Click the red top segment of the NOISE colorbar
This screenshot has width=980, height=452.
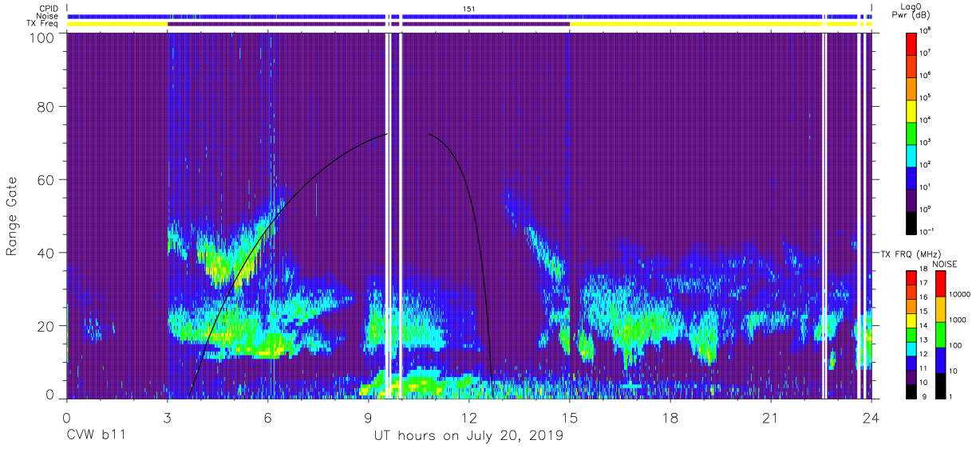(940, 284)
